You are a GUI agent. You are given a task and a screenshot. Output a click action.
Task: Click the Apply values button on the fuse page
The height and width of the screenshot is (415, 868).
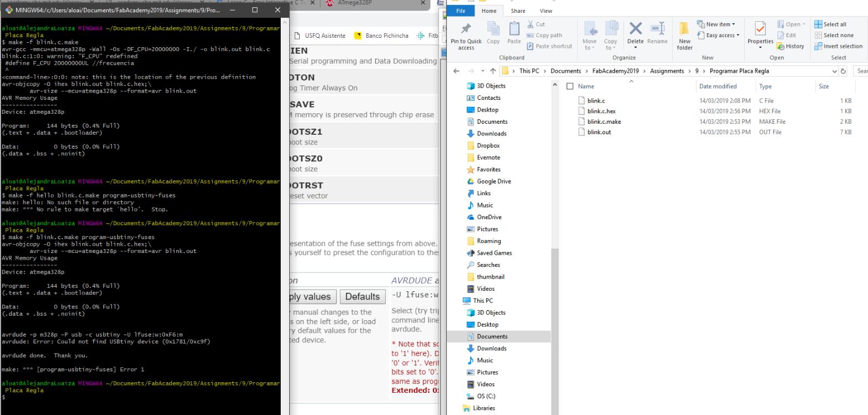pos(312,297)
